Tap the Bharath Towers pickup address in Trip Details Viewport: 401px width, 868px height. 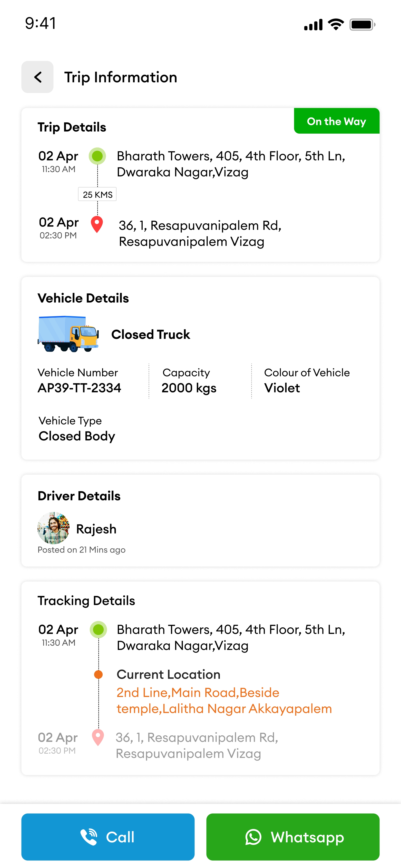231,164
